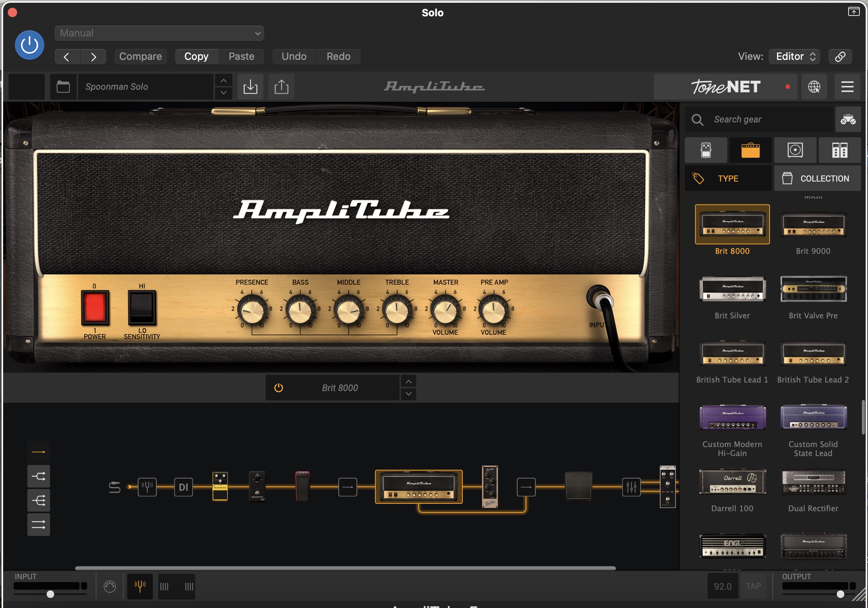Select the Brit Silver amp
Screen dimensions: 868x608
point(732,289)
